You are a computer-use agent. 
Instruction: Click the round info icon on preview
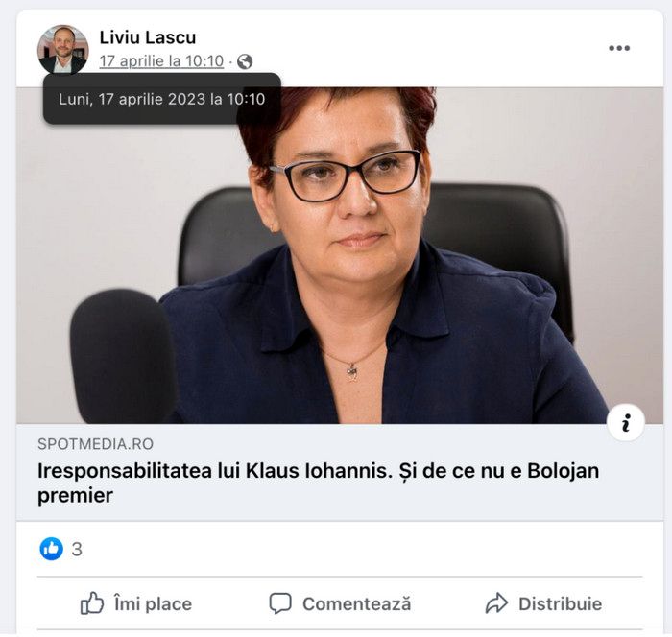click(626, 423)
